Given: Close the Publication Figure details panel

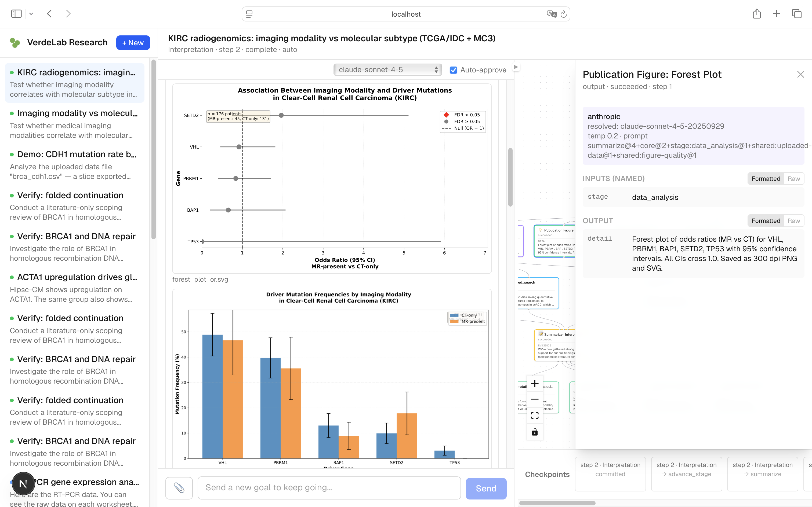Looking at the screenshot, I should (x=801, y=75).
